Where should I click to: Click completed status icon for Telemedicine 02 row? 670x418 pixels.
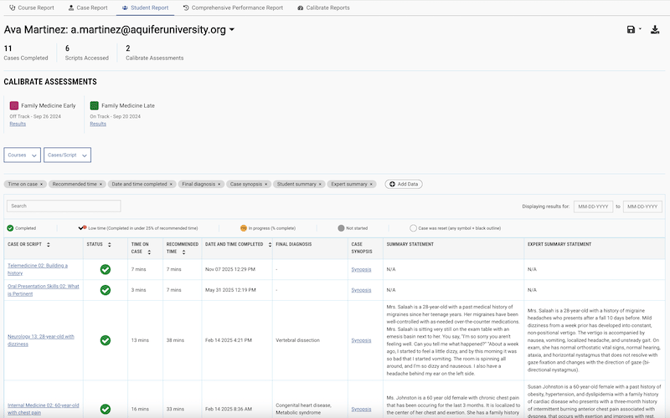pos(105,269)
